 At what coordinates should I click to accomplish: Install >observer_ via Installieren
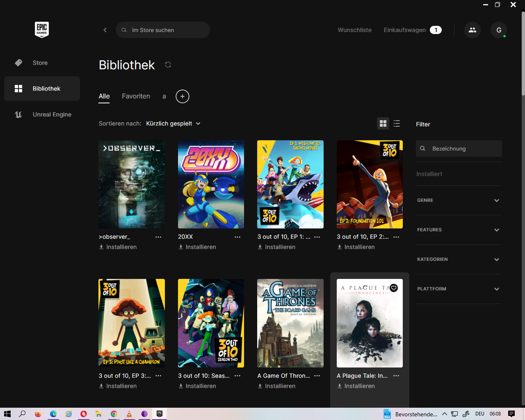point(118,247)
